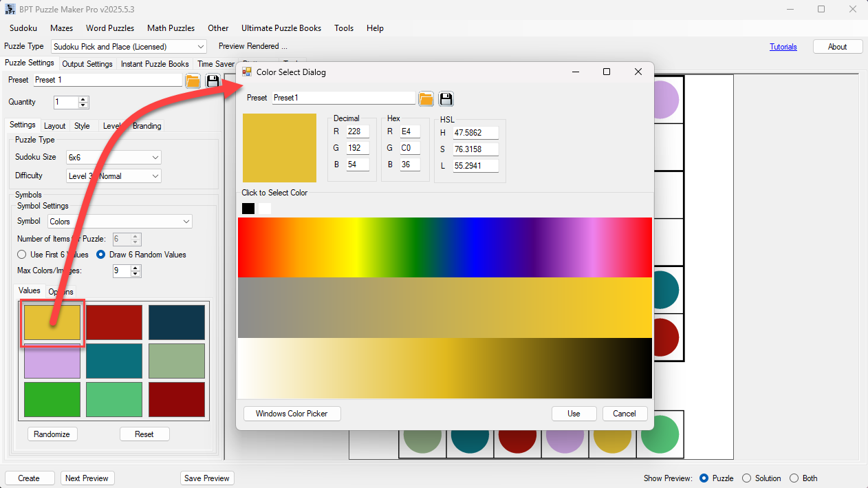The height and width of the screenshot is (488, 868).
Task: Select the white quick color square
Action: click(264, 209)
